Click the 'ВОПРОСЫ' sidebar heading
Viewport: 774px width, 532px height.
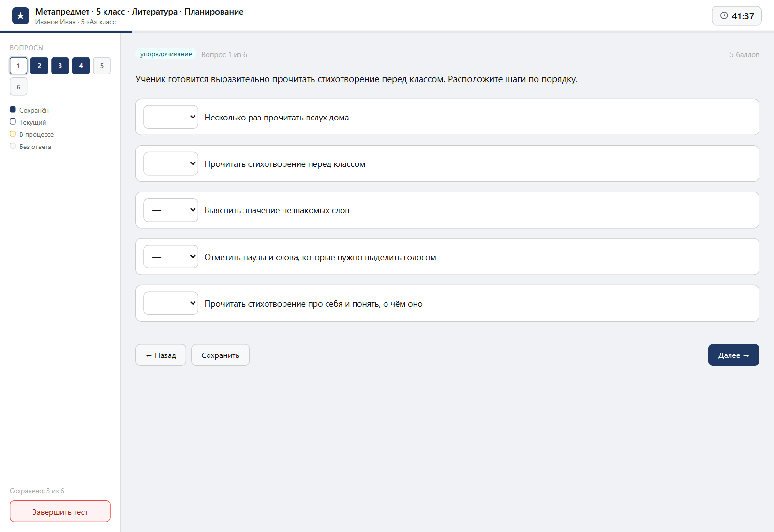click(x=27, y=48)
